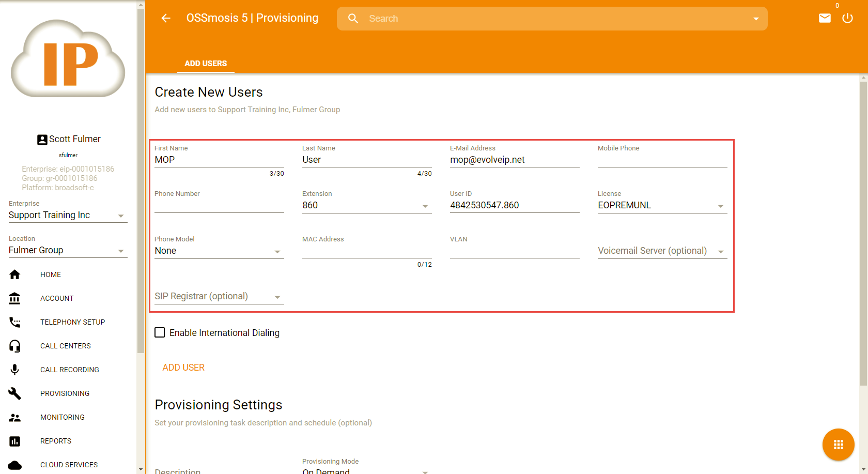Open the Phone Model dropdown
Viewport: 868px width, 474px height.
(219, 251)
